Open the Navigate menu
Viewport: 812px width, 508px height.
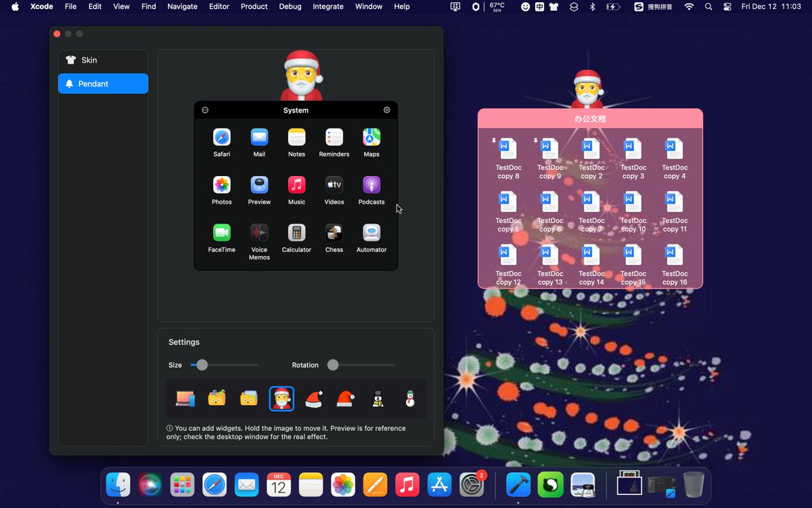click(x=182, y=6)
